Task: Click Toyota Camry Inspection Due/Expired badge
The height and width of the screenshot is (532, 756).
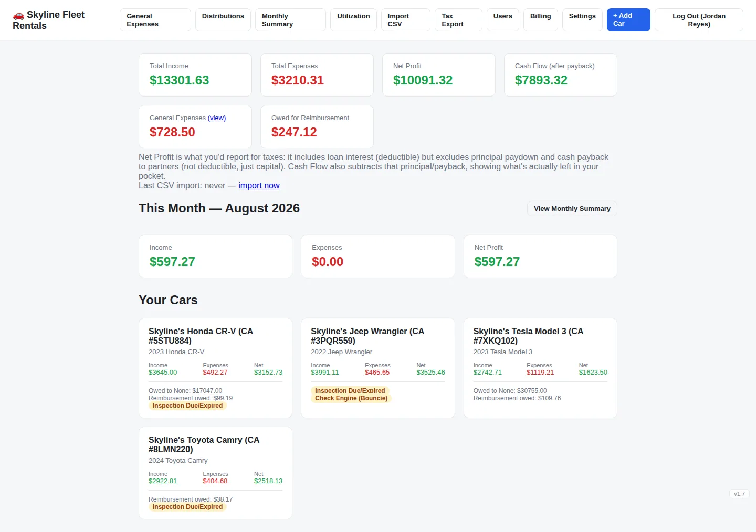Action: click(187, 507)
